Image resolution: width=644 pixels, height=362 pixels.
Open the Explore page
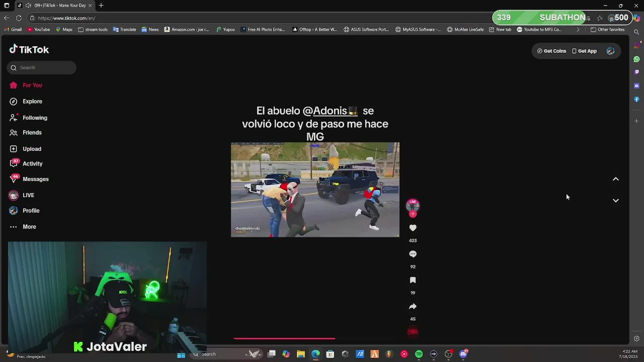[26, 102]
